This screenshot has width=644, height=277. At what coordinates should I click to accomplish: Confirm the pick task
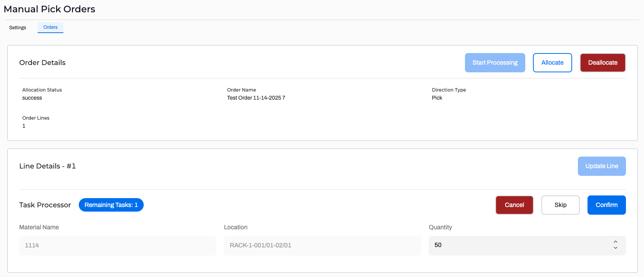(x=607, y=205)
